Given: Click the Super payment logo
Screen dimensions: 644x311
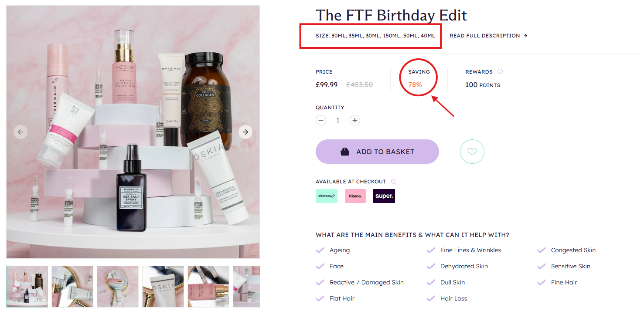Looking at the screenshot, I should [384, 196].
